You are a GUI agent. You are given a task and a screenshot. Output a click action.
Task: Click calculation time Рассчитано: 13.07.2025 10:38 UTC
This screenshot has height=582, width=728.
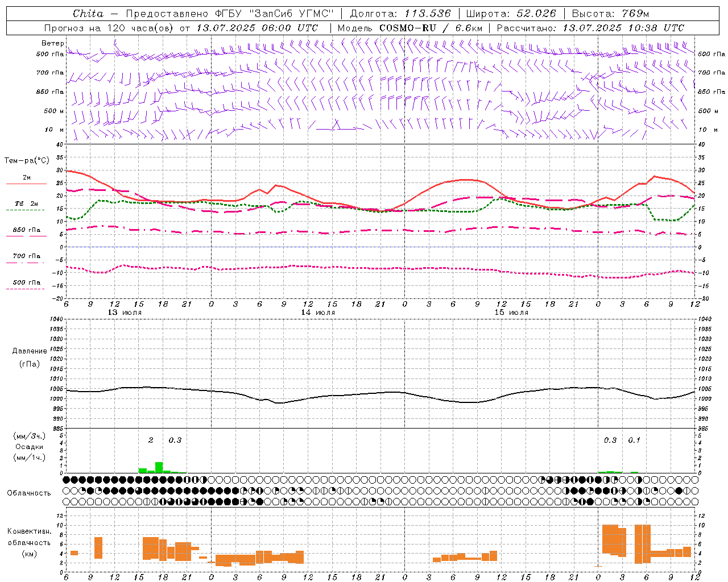pos(590,28)
